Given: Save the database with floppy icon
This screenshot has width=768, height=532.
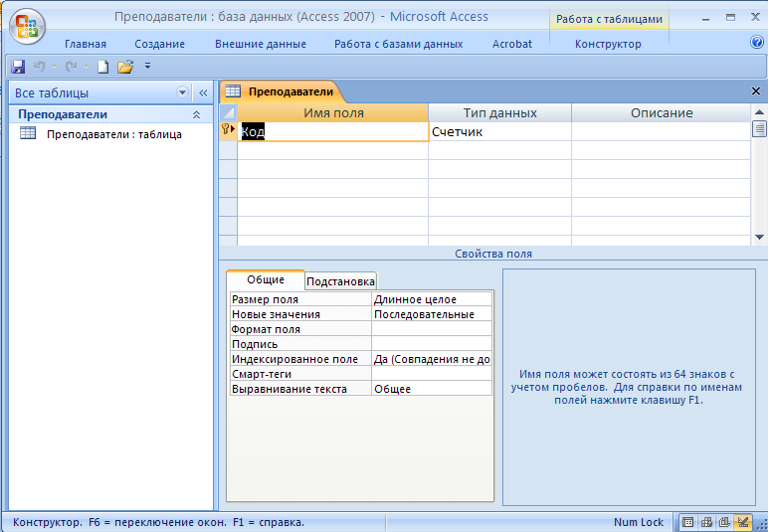Looking at the screenshot, I should point(18,67).
